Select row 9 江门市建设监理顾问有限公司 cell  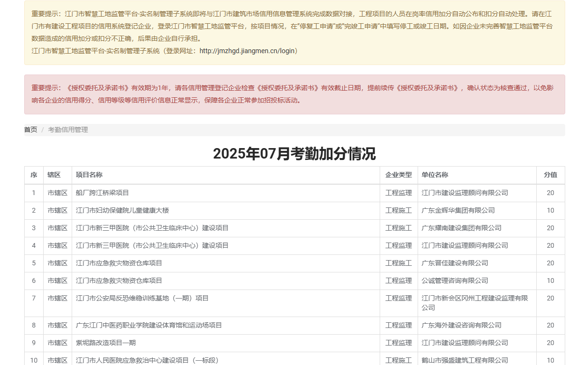click(x=477, y=343)
